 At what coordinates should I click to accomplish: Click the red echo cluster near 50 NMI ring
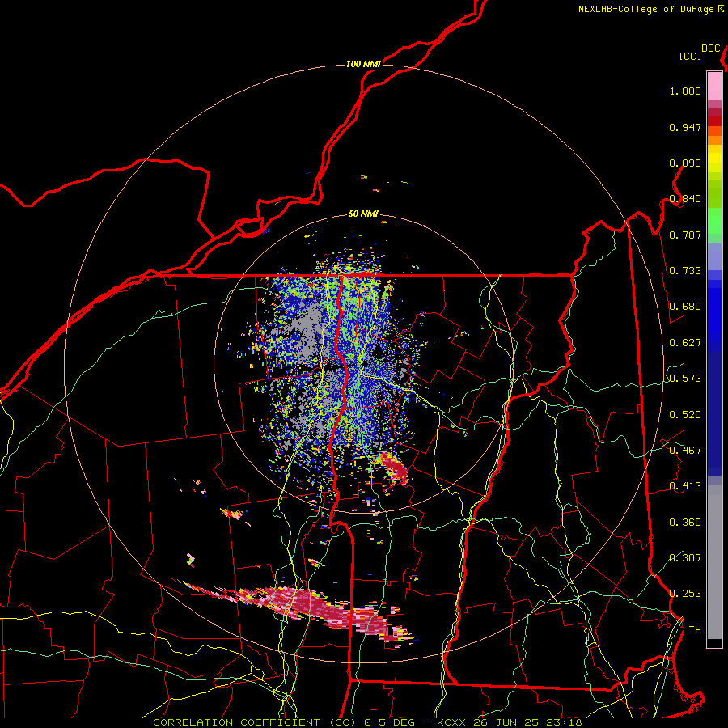tap(395, 468)
